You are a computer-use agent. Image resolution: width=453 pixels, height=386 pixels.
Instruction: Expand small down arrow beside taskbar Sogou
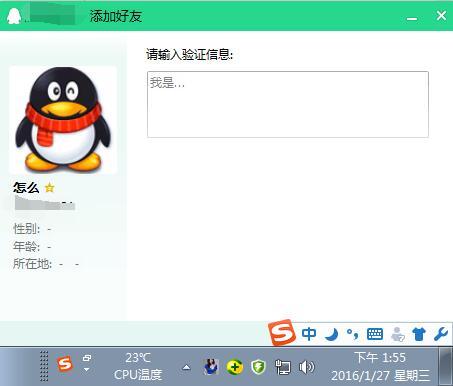(x=87, y=369)
